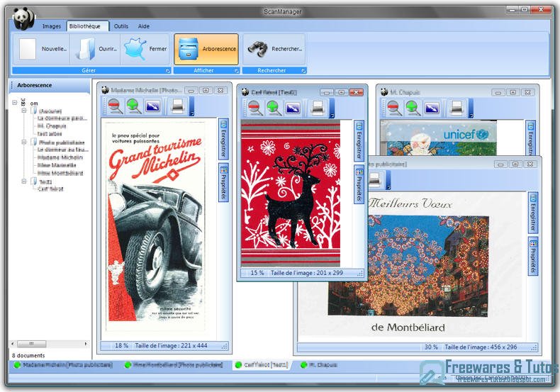
Task: Close the library with the Fermer button
Action: click(x=145, y=49)
